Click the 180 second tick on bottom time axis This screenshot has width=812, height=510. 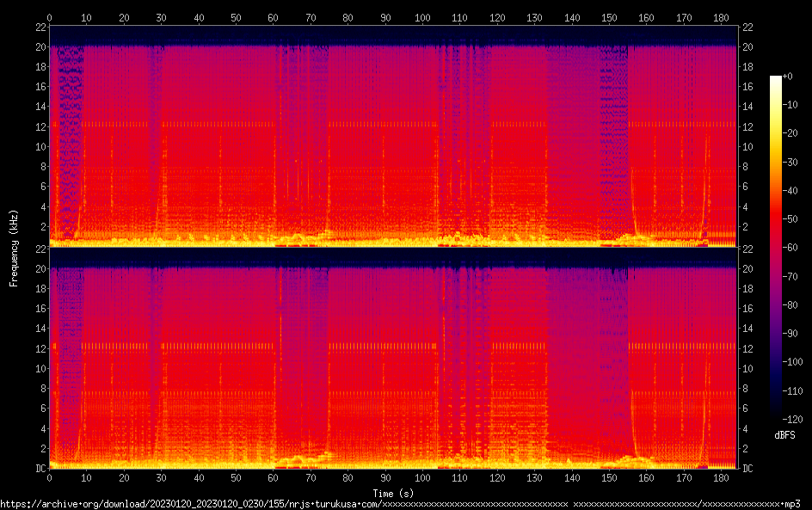tap(721, 477)
